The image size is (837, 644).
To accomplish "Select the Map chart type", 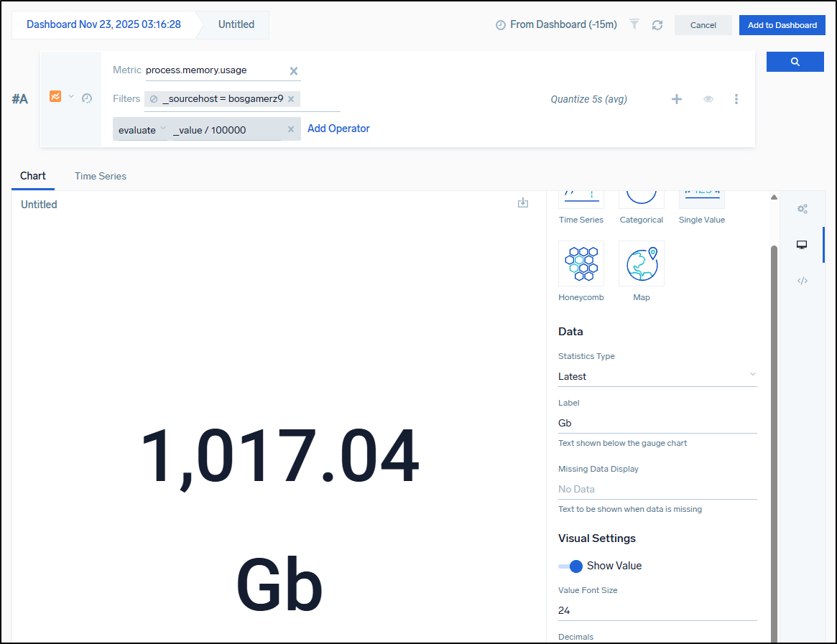I will pos(641,263).
